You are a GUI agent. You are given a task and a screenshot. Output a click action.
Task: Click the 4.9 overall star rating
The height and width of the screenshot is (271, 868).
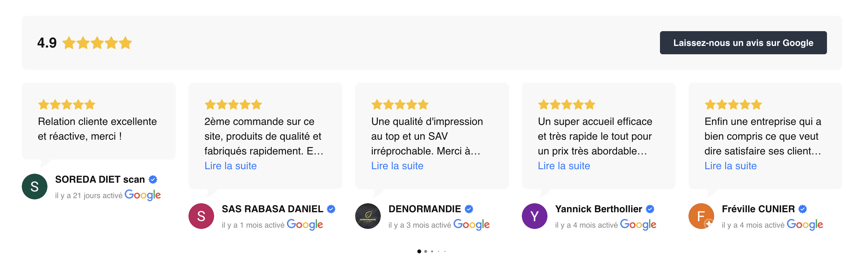point(97,43)
